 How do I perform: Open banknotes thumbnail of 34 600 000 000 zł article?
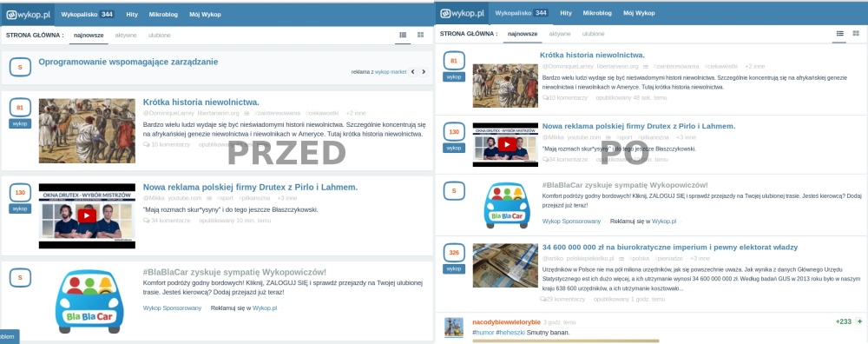coord(505,265)
